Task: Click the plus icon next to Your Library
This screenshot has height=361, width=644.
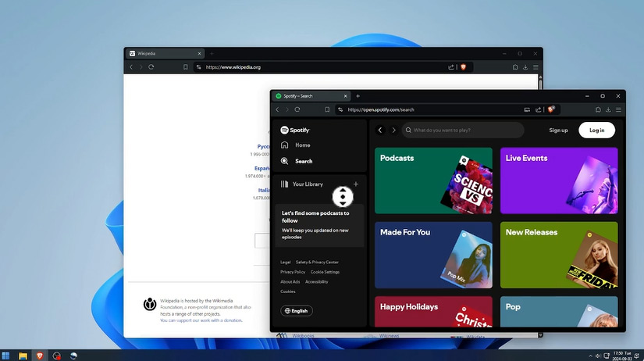Action: (x=356, y=184)
